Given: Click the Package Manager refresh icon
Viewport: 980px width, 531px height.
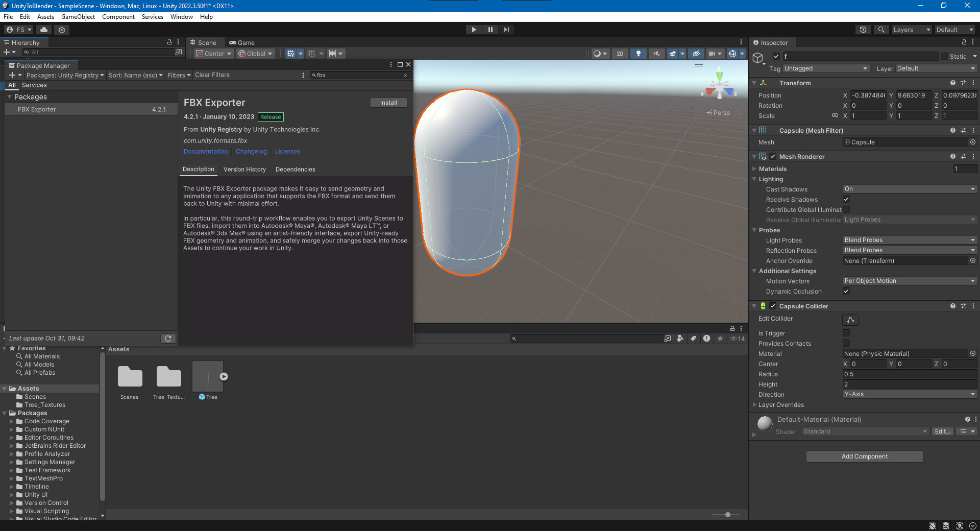Looking at the screenshot, I should tap(168, 339).
